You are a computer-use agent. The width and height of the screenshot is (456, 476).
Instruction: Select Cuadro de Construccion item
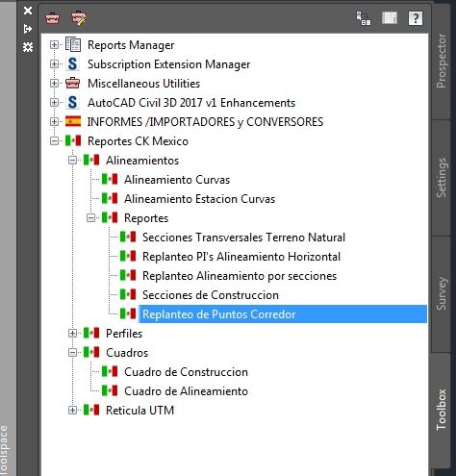186,372
